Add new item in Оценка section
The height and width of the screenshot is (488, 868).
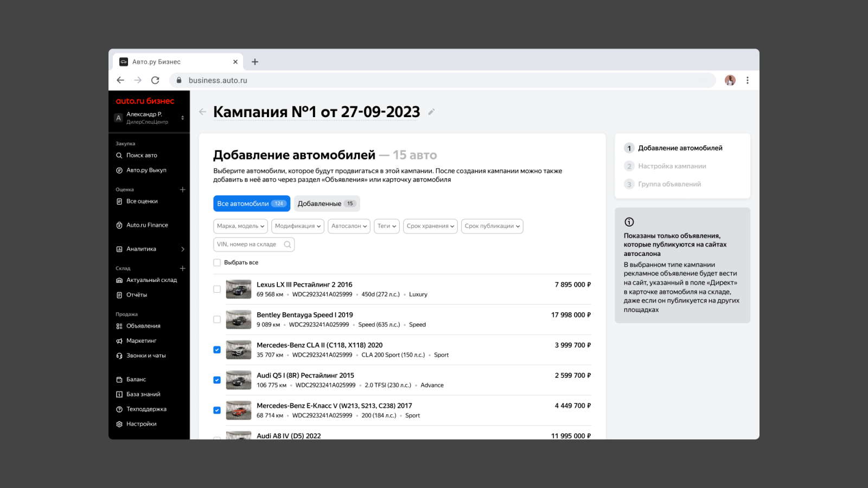(183, 190)
